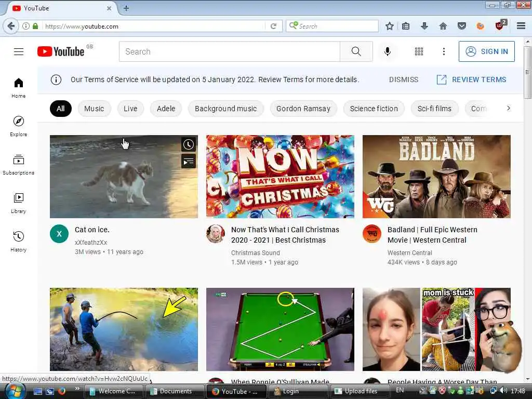Click the site info icon in the address bar
The width and height of the screenshot is (532, 399).
[26, 26]
